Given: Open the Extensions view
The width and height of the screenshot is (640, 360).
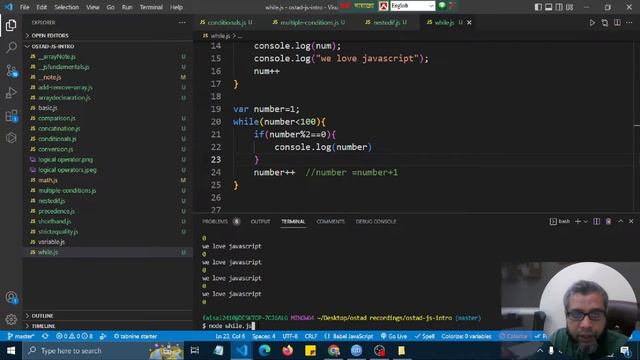Looking at the screenshot, I should (11, 116).
